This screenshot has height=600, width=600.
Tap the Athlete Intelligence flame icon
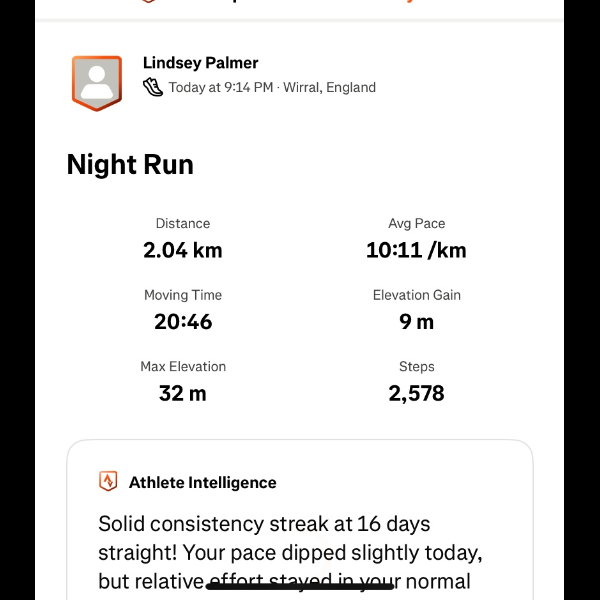(108, 482)
